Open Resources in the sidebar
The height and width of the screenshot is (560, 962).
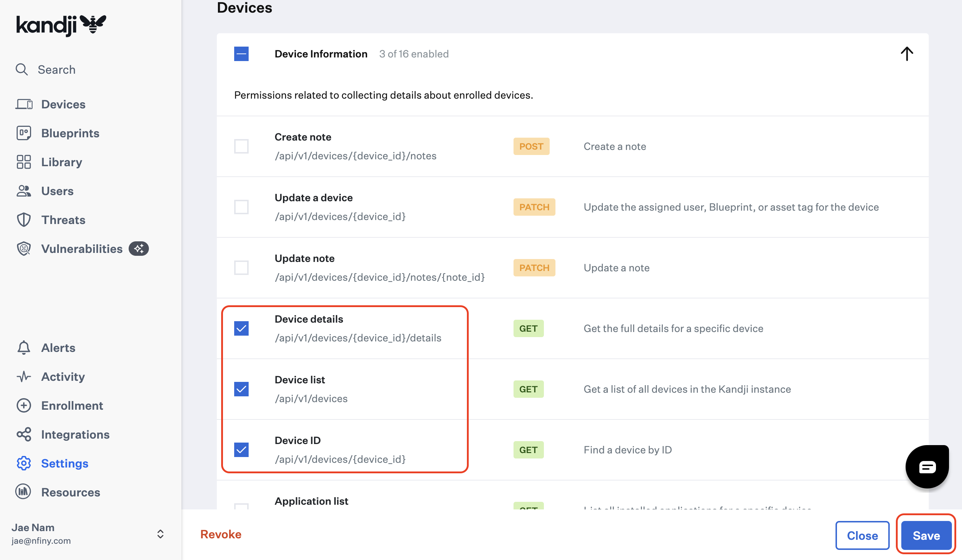tap(70, 492)
